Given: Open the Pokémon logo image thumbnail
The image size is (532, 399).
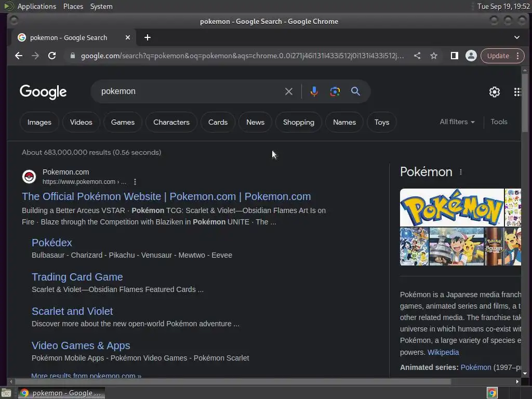Looking at the screenshot, I should point(451,207).
